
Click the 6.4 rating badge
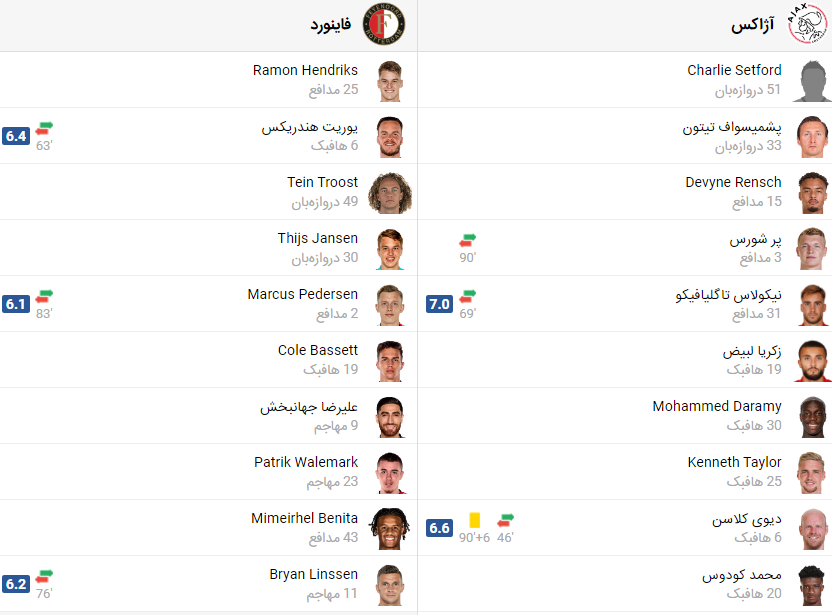[x=16, y=136]
